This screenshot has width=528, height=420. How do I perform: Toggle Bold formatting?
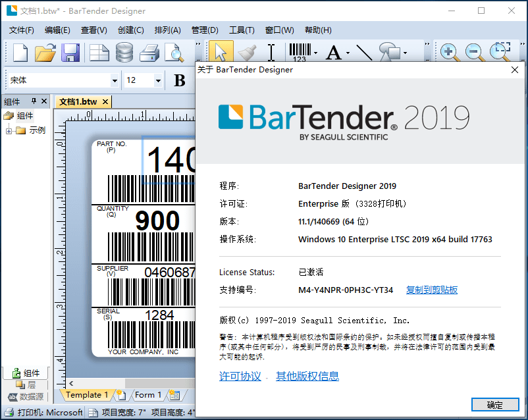180,80
